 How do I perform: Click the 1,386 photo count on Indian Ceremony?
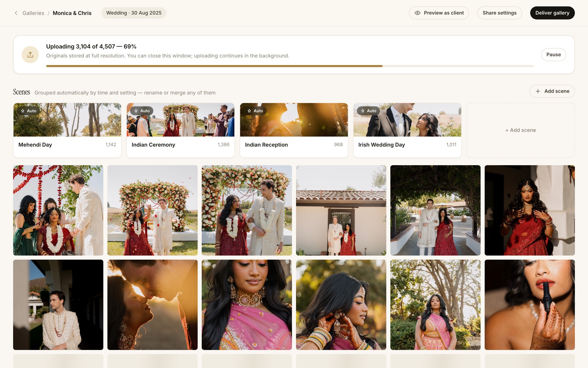[223, 145]
